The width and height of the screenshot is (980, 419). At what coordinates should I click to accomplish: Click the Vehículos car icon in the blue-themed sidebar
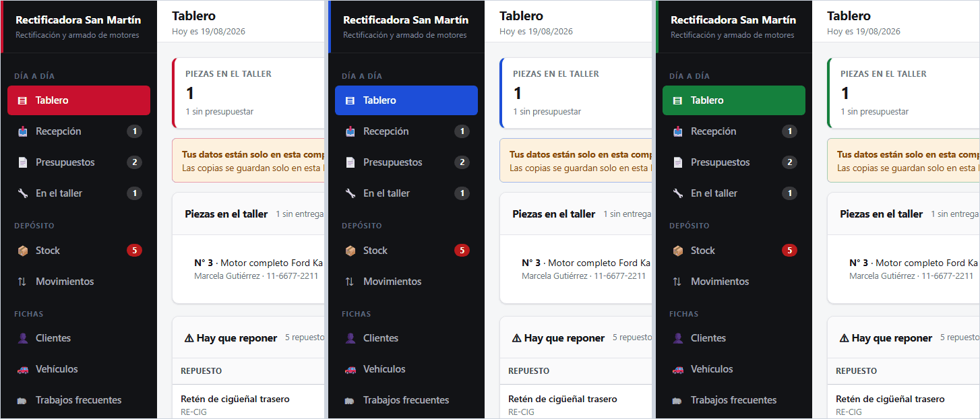pos(350,369)
